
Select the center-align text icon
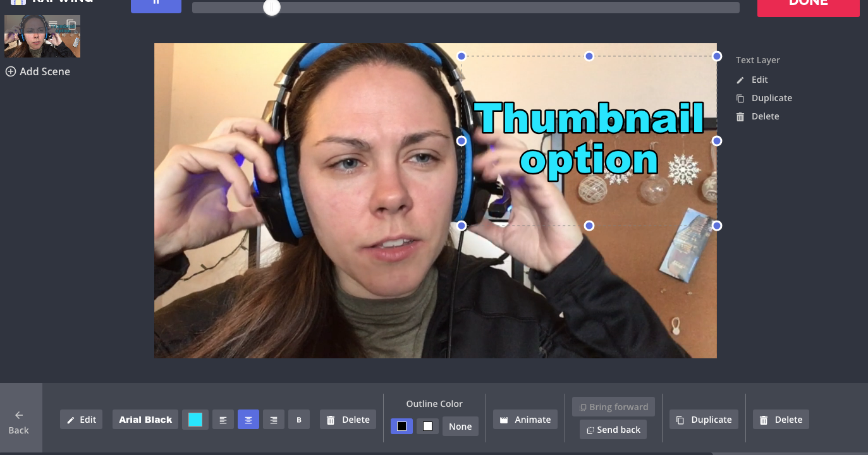[248, 420]
